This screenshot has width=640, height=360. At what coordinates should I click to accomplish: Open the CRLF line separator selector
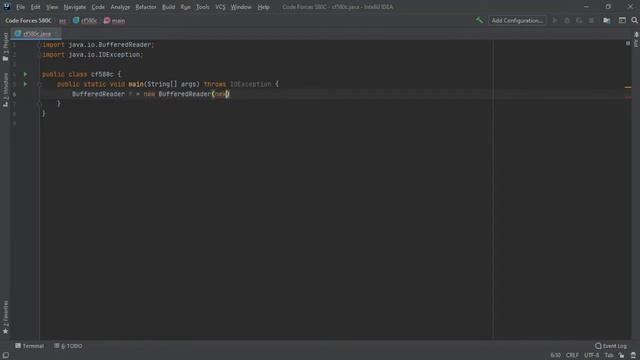pyautogui.click(x=572, y=356)
